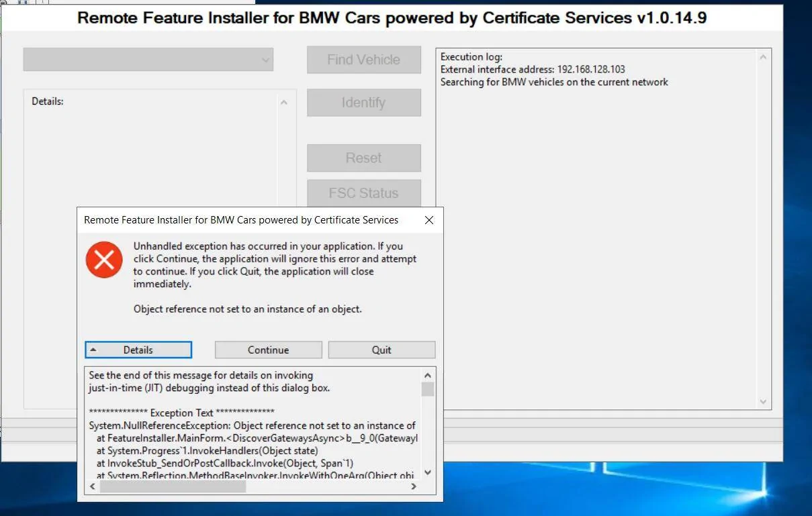Click Quit to close the application
This screenshot has width=812, height=516.
click(381, 350)
